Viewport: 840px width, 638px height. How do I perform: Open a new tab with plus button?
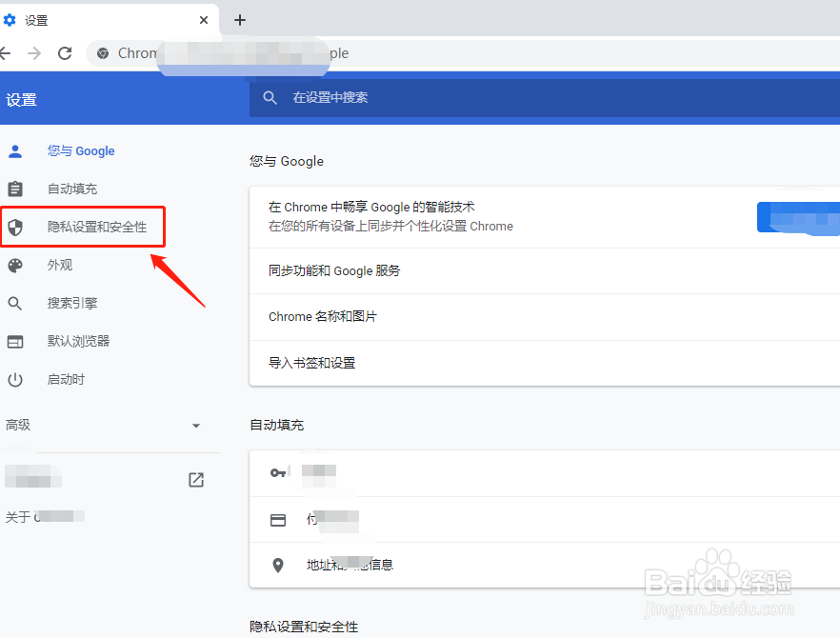tap(240, 20)
